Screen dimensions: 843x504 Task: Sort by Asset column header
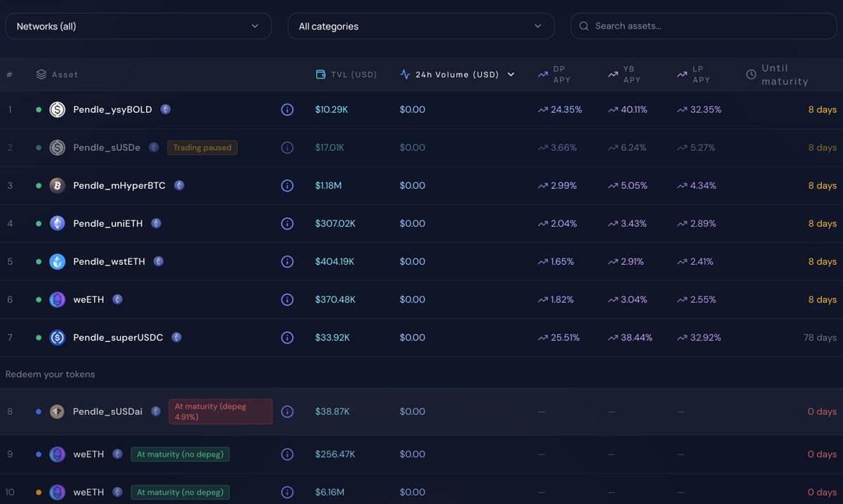(57, 74)
